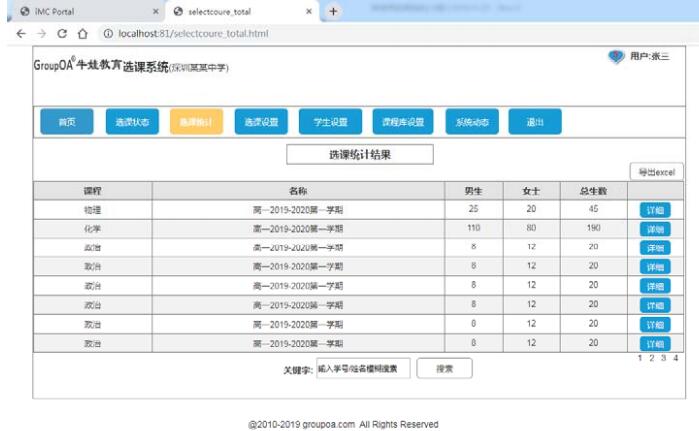Open the 选课状态 menu item
Image resolution: width=699 pixels, height=431 pixels.
click(131, 122)
